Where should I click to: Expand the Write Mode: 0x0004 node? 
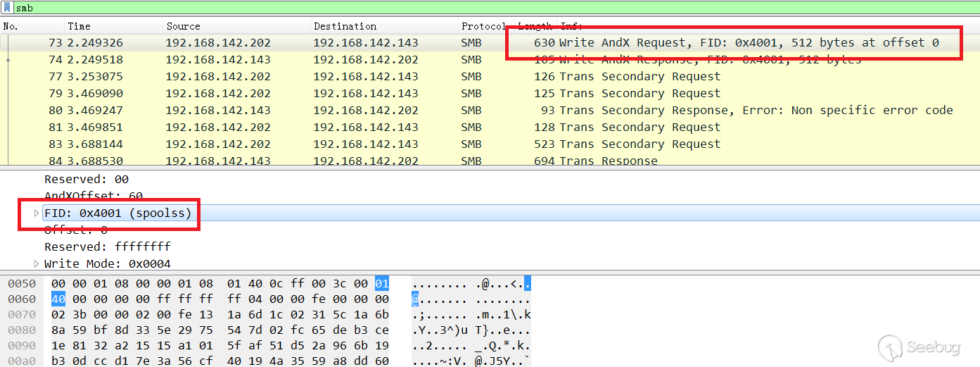(37, 264)
